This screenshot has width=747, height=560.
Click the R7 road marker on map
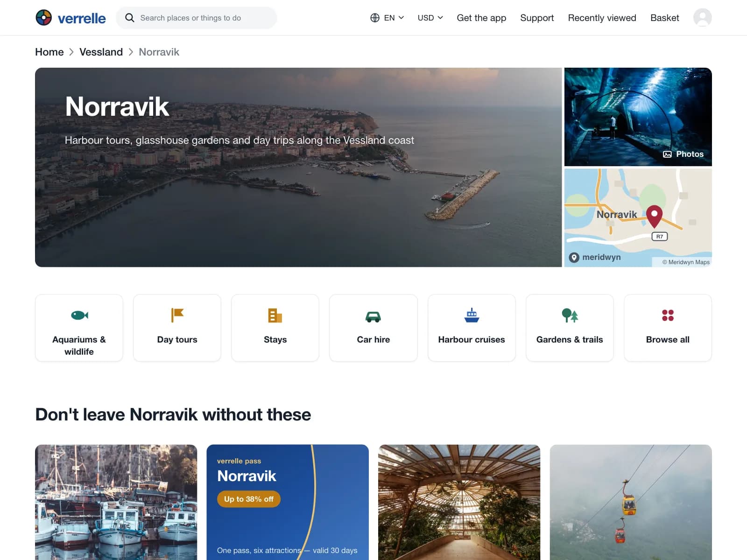point(659,237)
